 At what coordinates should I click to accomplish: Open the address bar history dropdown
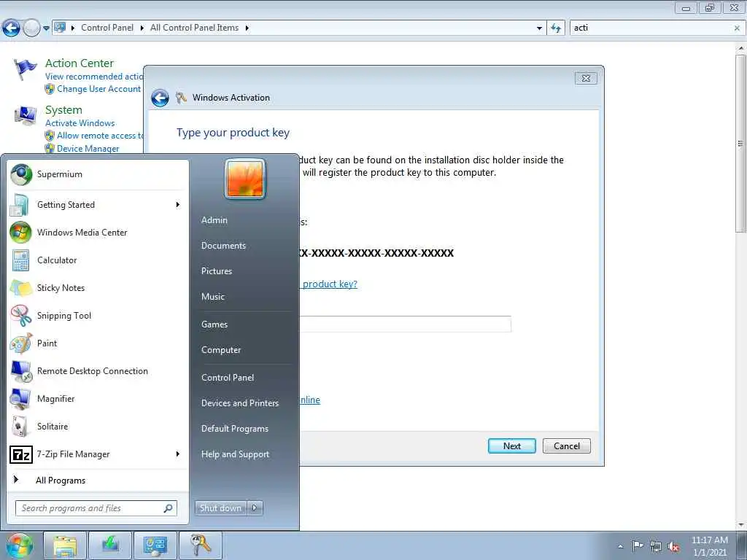click(539, 28)
